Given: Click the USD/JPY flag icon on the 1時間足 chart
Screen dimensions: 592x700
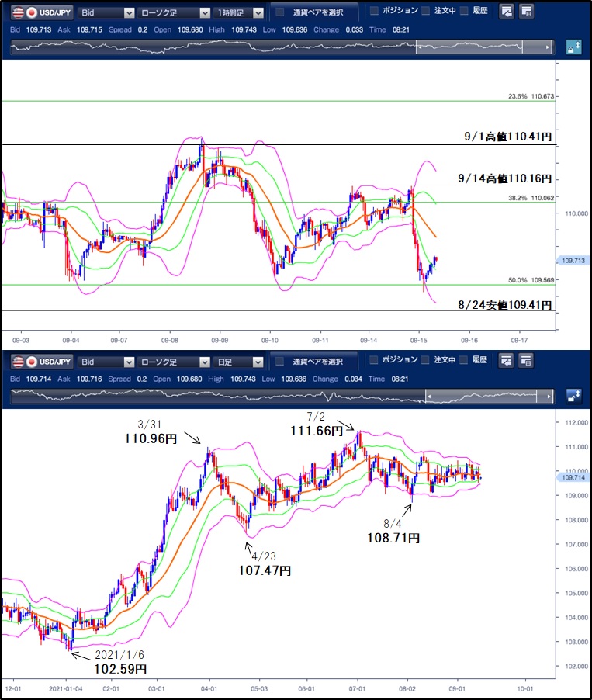Looking at the screenshot, I should click(25, 12).
